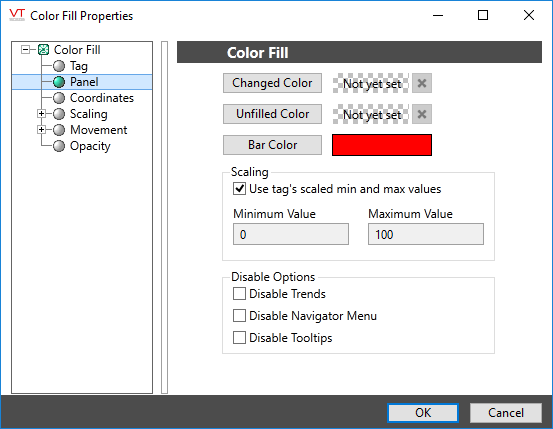The width and height of the screenshot is (553, 429).
Task: Expand the Movement tree node
Action: coord(42,129)
